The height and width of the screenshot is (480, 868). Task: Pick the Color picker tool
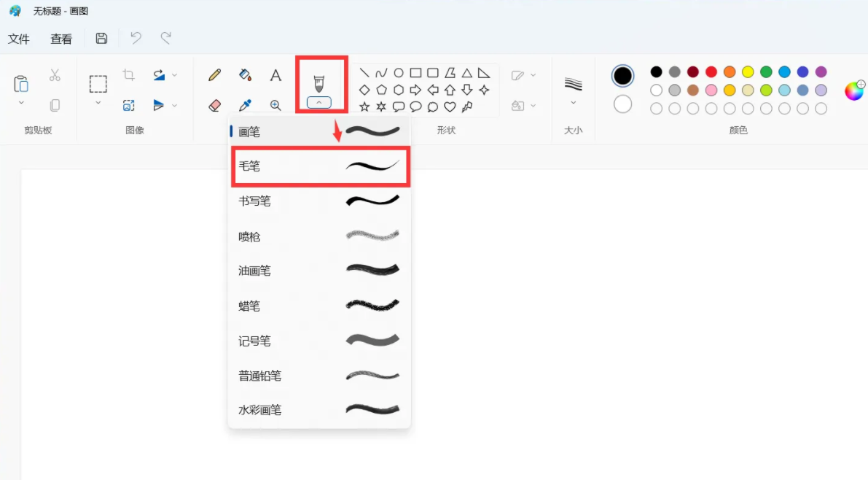point(245,105)
